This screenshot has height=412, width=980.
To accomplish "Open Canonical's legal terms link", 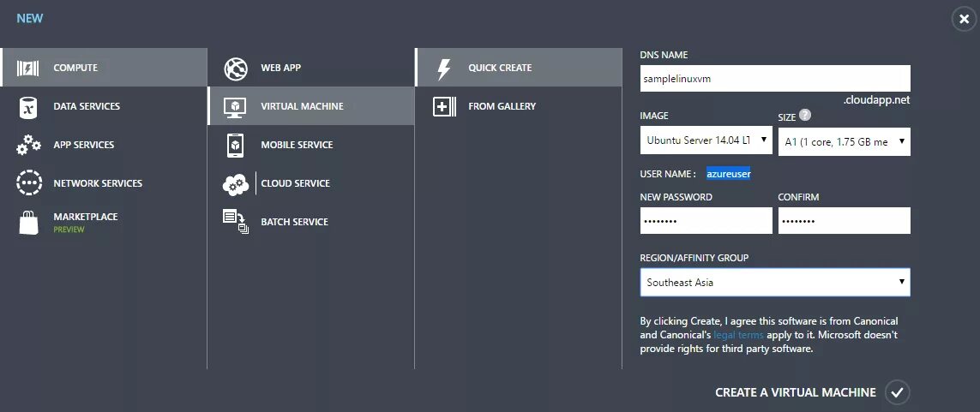I will (738, 335).
